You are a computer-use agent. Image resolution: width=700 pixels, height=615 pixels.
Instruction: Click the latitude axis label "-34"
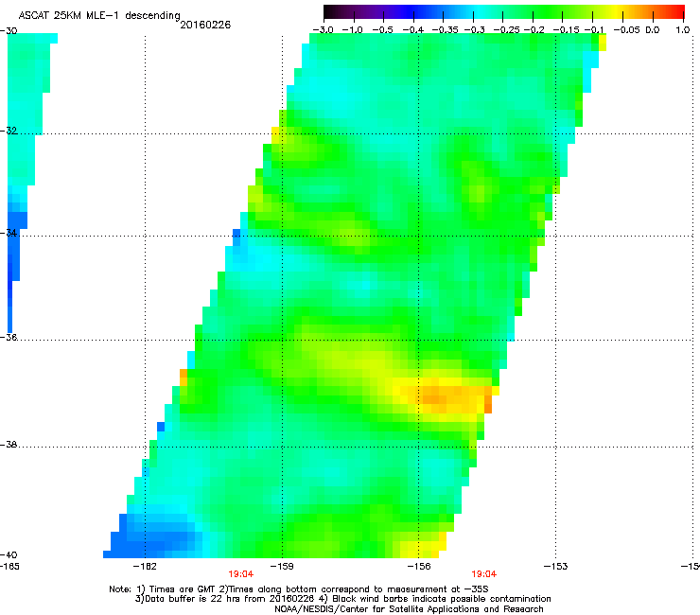pos(9,233)
